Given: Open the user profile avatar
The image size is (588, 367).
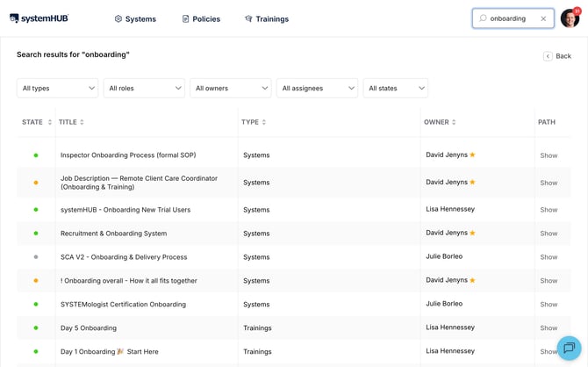Looking at the screenshot, I should coord(570,18).
